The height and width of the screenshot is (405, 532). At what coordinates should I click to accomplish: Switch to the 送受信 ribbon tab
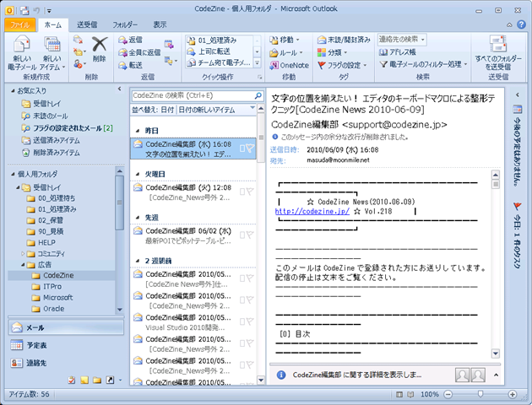pyautogui.click(x=87, y=25)
